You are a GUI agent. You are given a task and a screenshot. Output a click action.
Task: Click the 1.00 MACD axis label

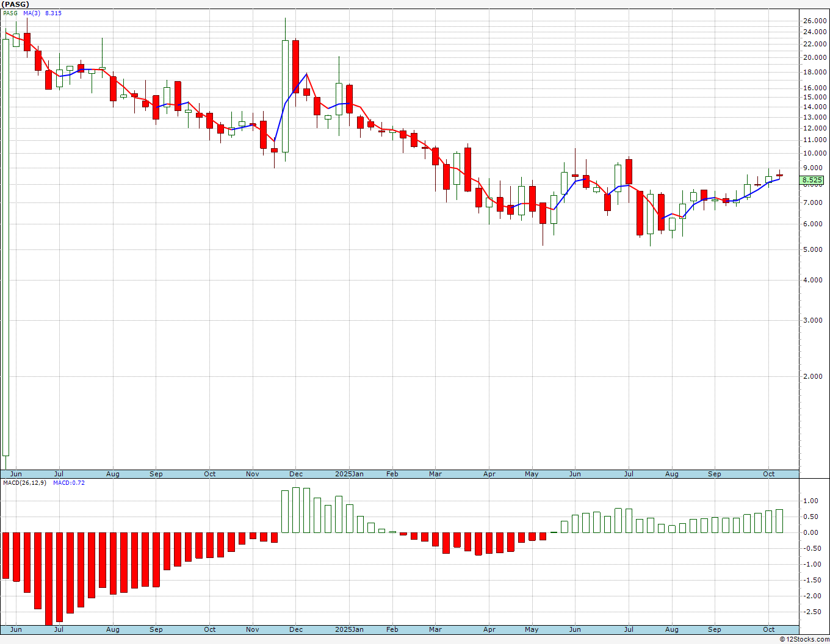tap(811, 501)
